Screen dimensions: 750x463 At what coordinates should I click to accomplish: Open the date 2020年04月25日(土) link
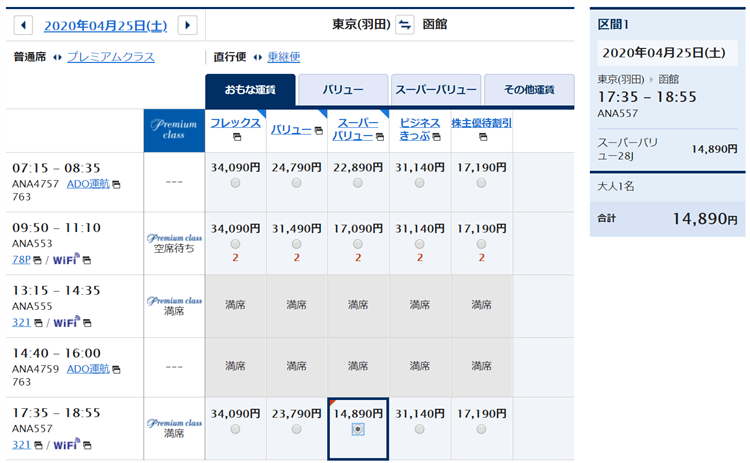point(105,25)
